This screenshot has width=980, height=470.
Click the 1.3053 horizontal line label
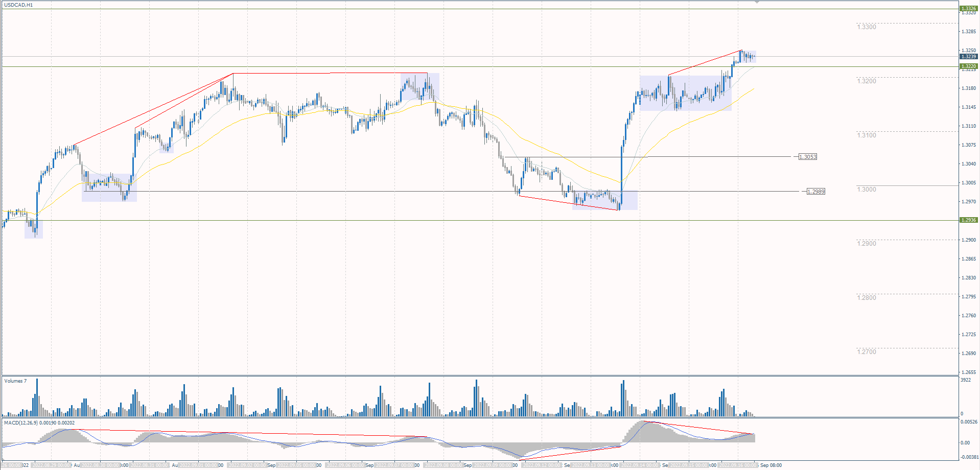pos(808,157)
